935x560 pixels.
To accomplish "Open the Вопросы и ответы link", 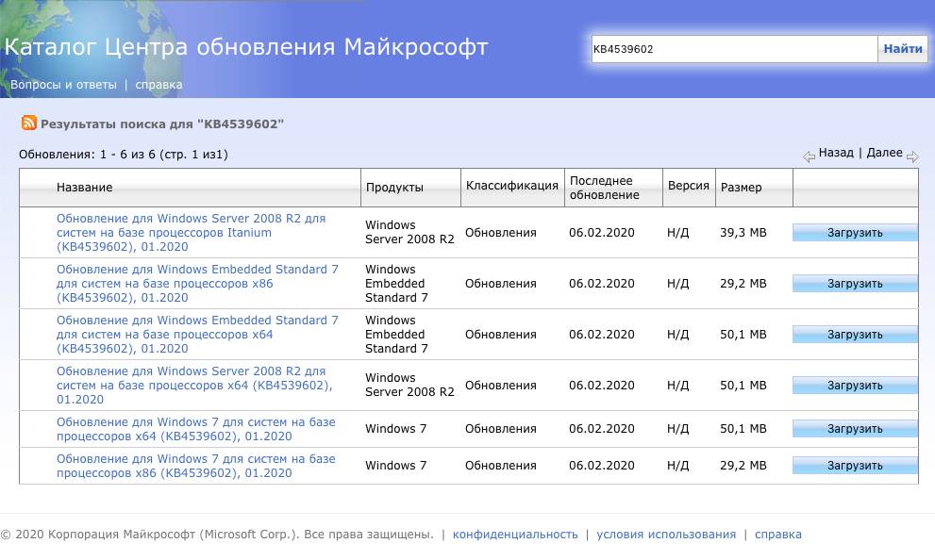I will (63, 85).
